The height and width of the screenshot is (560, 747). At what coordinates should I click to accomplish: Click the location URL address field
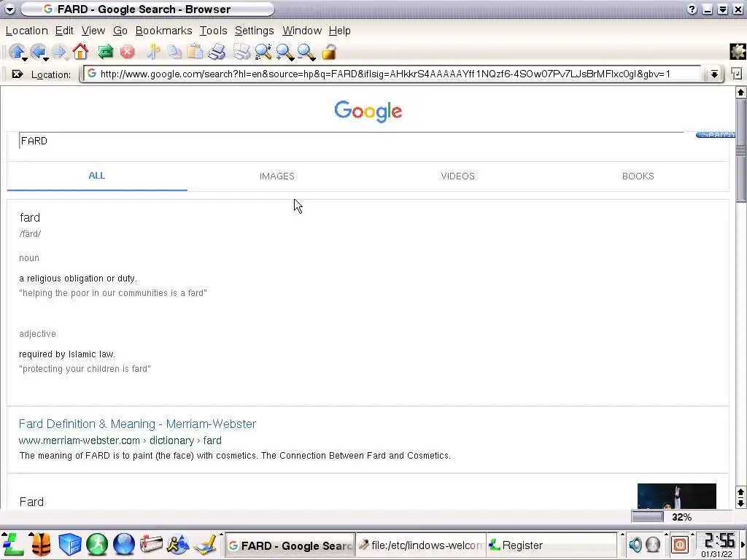pyautogui.click(x=391, y=74)
